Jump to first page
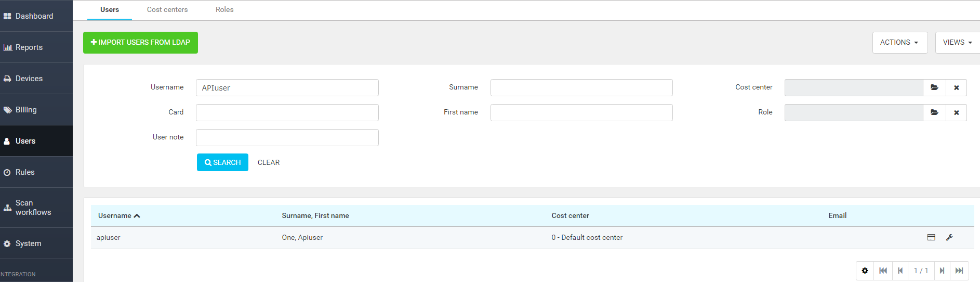 883,271
